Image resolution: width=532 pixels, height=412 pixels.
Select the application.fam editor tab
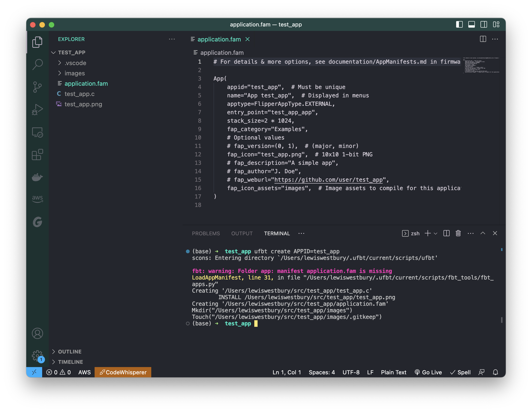219,39
